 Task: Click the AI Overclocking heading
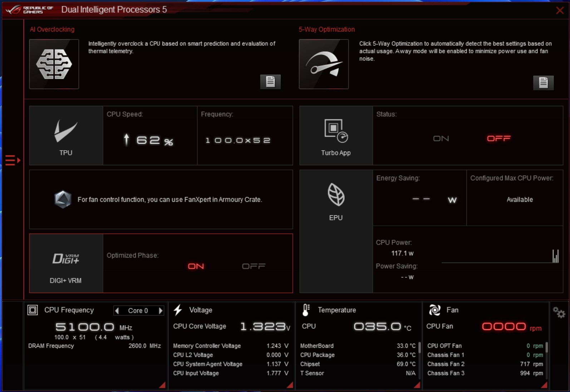tap(52, 29)
